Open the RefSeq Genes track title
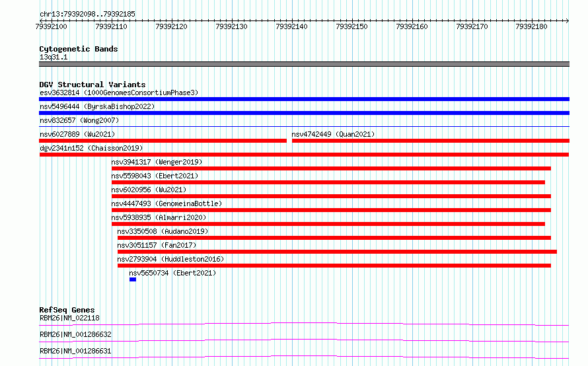Viewport: 588px width, 366px height. click(67, 310)
